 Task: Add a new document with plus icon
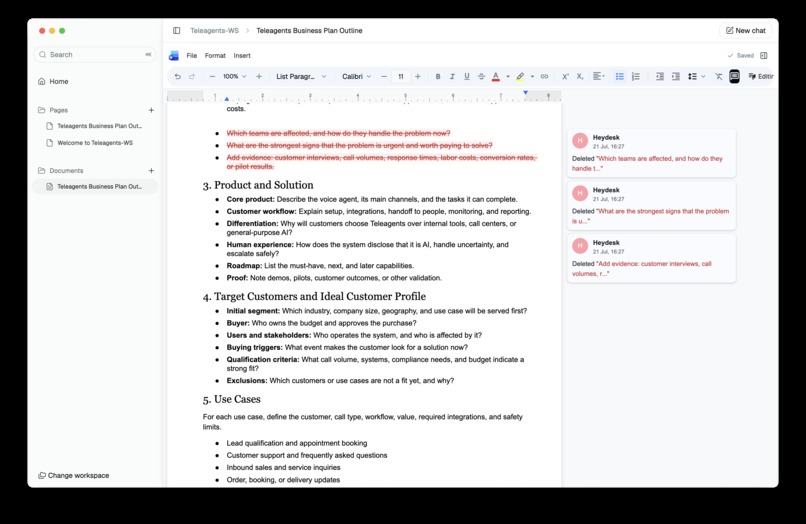tap(151, 170)
